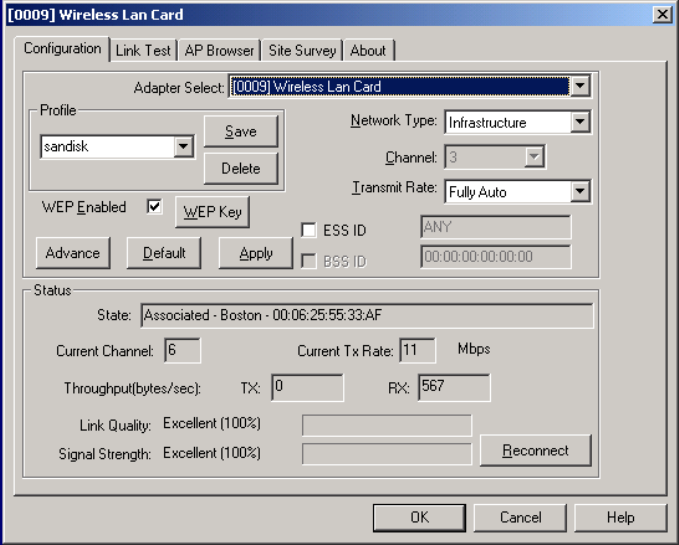Open the About tab
679x545 pixels.
coord(367,50)
